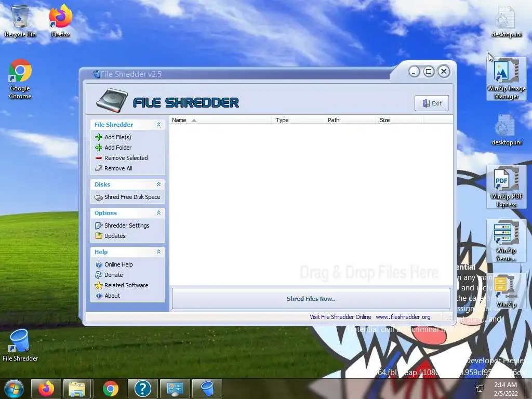
Task: Click the File Shredder taskbar button
Action: [207, 389]
